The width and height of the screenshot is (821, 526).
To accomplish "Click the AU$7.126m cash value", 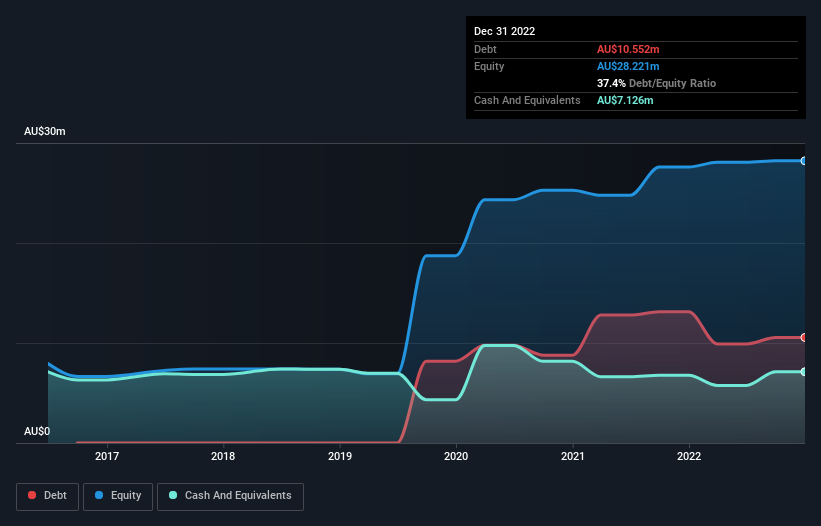I will pos(625,100).
